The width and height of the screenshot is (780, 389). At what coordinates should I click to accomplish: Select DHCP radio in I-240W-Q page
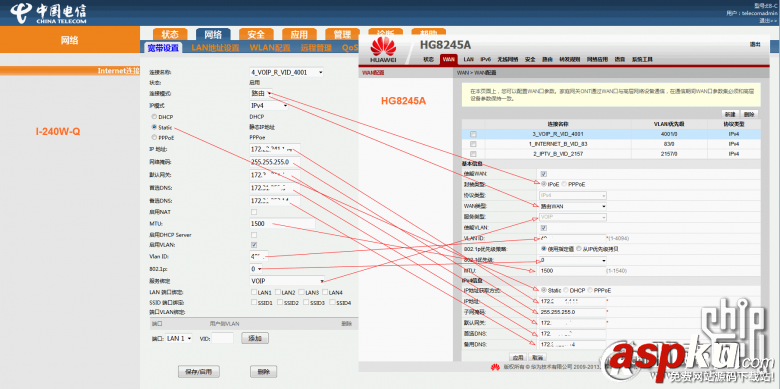click(154, 116)
